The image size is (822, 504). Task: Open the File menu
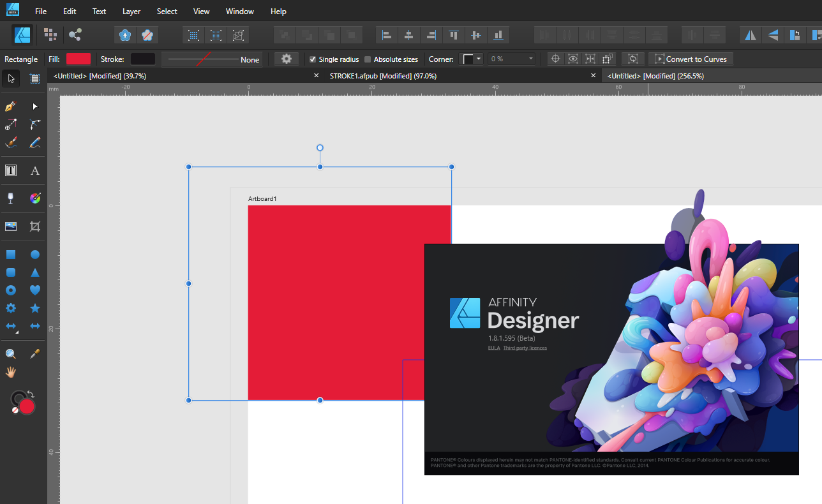(41, 11)
